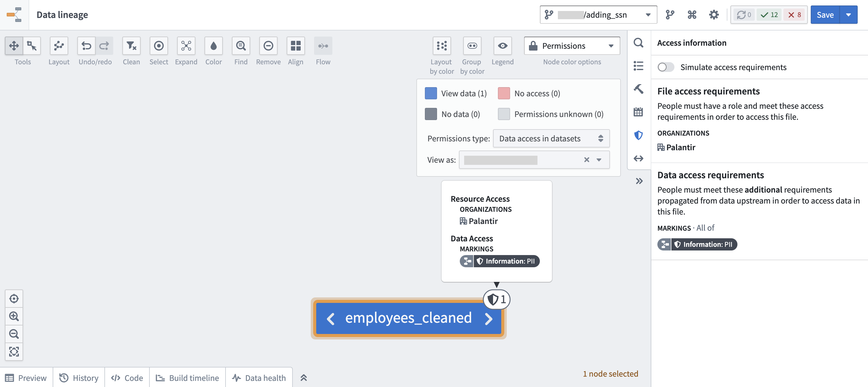The image size is (868, 387).
Task: Collapse the right side panel chevrons
Action: point(639,181)
